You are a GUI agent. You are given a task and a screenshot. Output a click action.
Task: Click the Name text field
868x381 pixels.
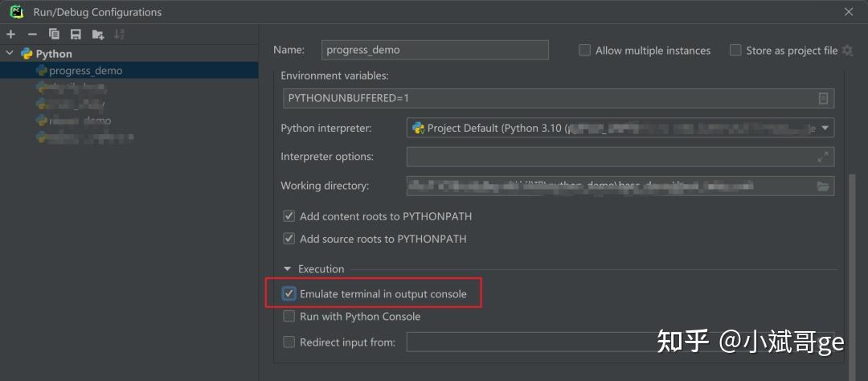pos(435,50)
